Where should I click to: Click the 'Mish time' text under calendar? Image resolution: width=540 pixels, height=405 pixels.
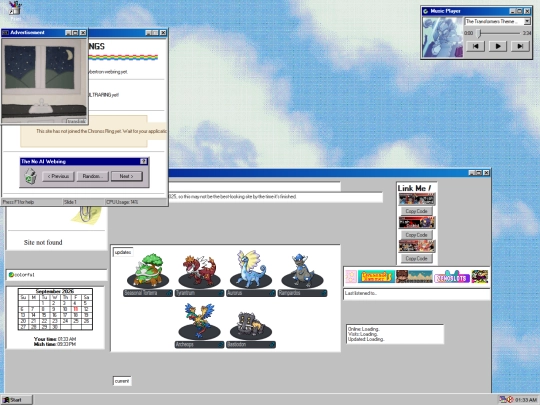[55, 344]
